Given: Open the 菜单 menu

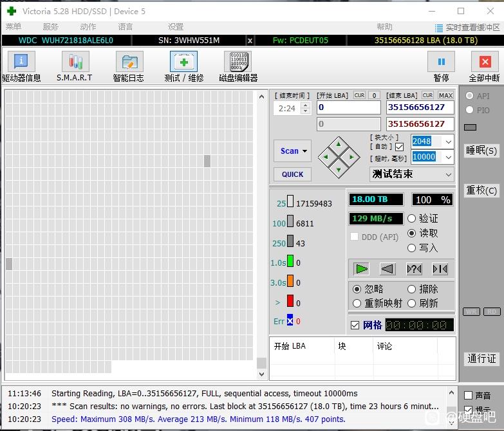Looking at the screenshot, I should point(14,26).
